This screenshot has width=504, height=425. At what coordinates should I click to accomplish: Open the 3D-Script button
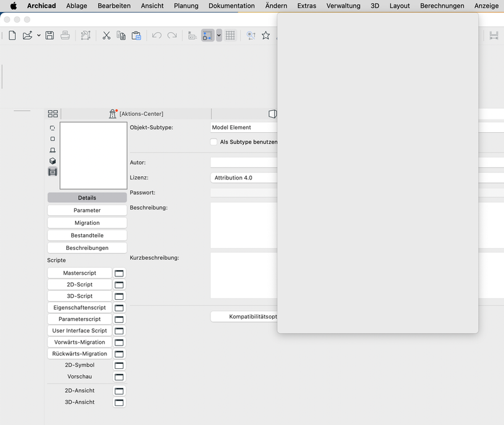coord(80,296)
